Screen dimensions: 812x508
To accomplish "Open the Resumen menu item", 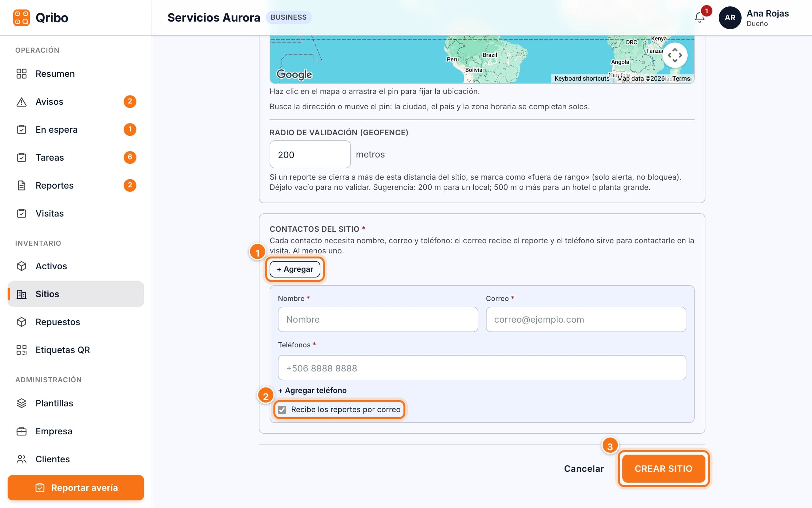I will point(75,74).
